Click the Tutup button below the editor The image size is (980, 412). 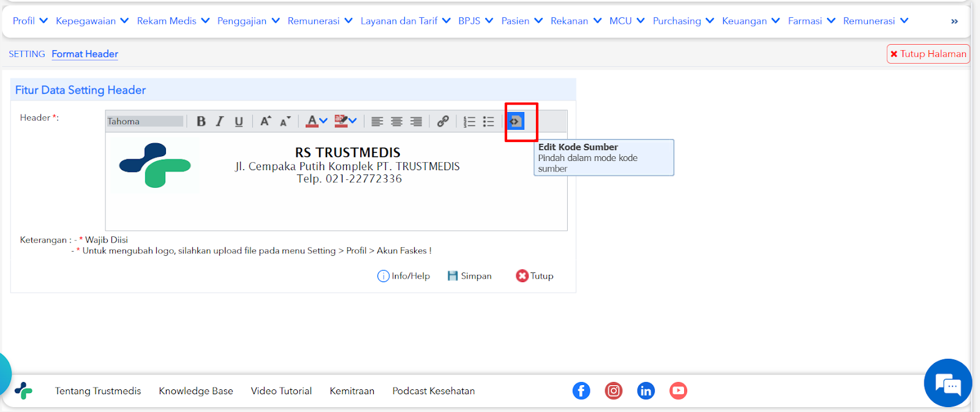(x=535, y=276)
